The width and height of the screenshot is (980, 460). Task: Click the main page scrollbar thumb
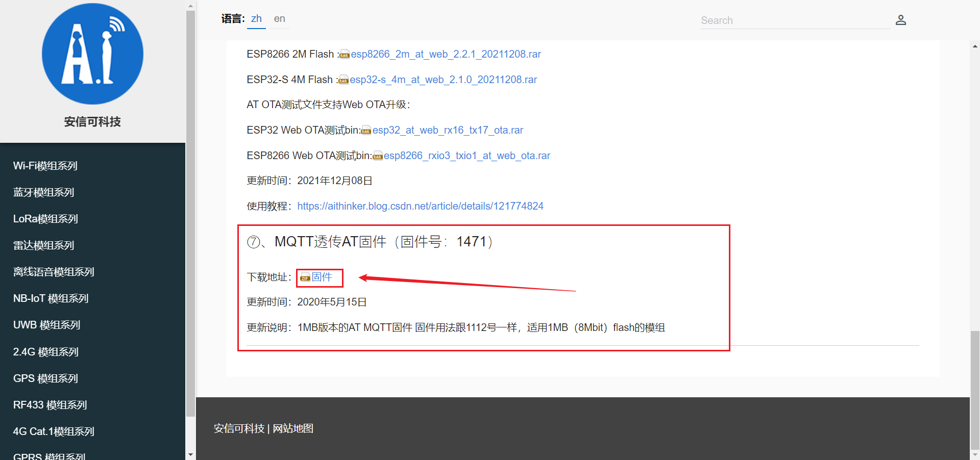pyautogui.click(x=975, y=390)
